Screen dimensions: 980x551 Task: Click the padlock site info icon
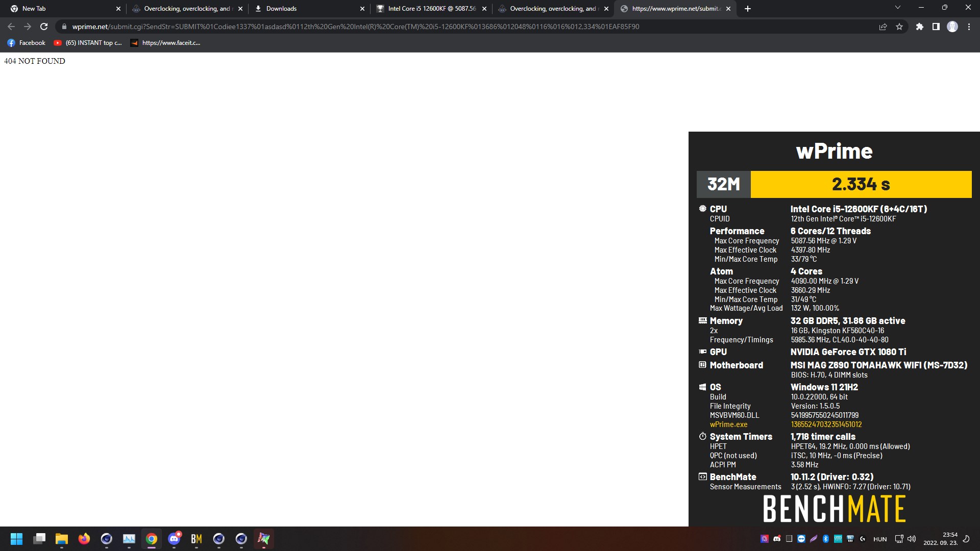(x=64, y=27)
